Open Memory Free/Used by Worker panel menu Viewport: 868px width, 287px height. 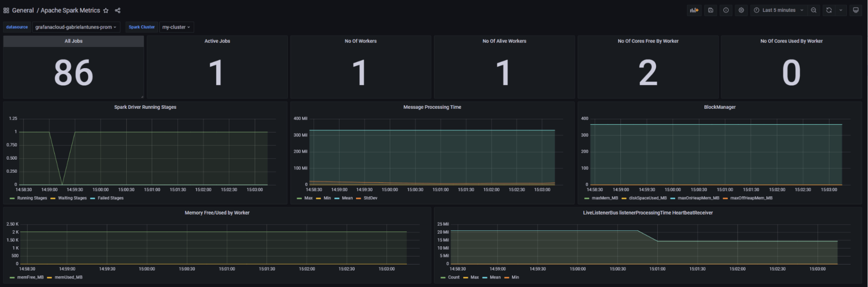tap(217, 213)
